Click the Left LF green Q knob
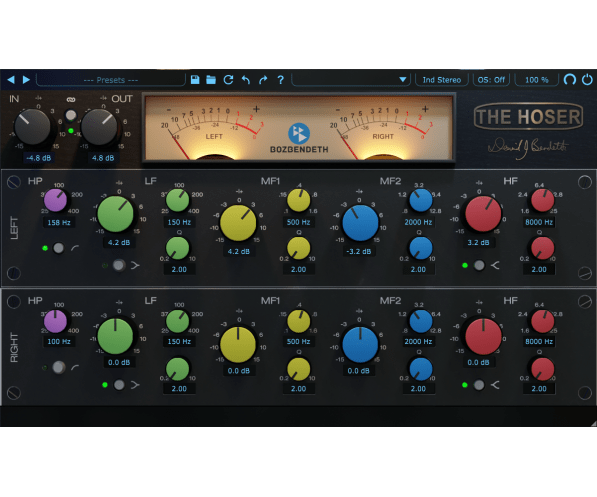 click(x=177, y=248)
